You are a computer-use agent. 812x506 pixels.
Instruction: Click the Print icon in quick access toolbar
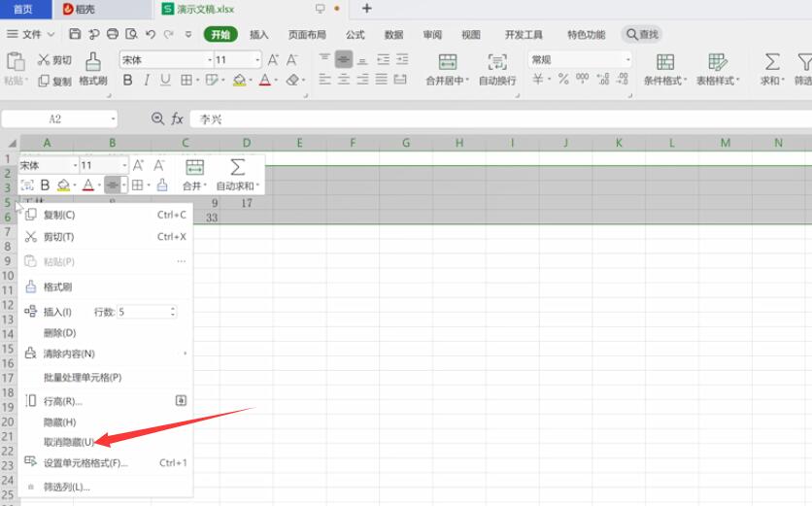(x=113, y=34)
